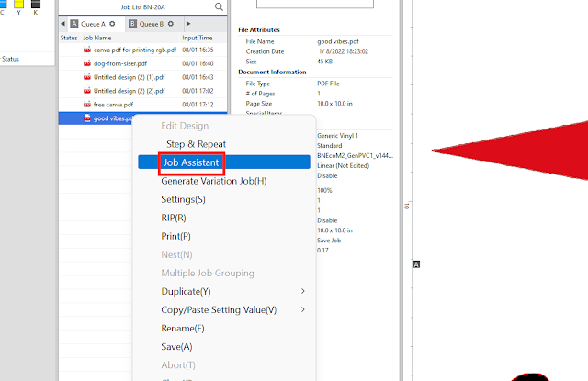
Task: Click the good vibes.pdf file name value
Action: 338,41
